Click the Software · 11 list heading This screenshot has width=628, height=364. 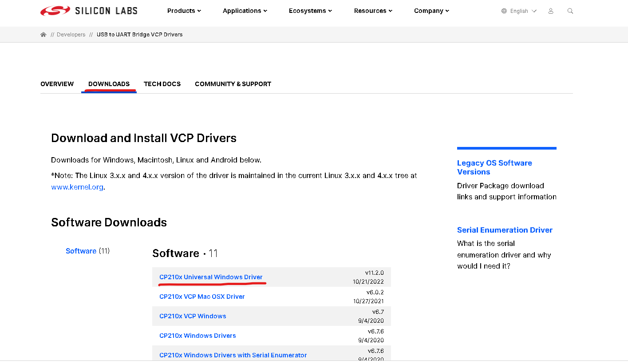pos(185,253)
